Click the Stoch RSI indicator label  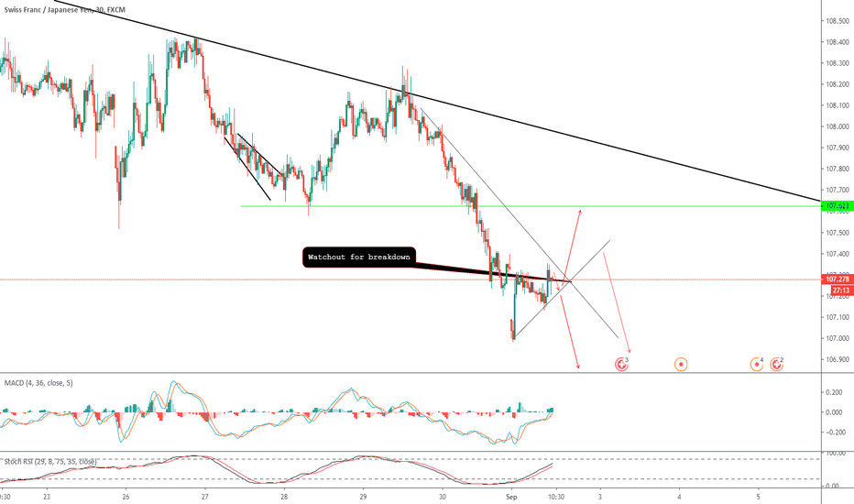tap(50, 462)
